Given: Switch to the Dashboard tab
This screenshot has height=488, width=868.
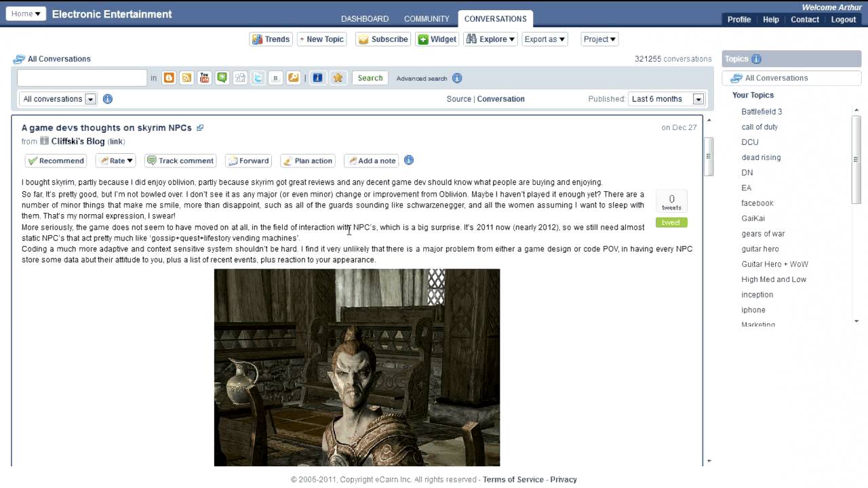Looking at the screenshot, I should point(365,19).
